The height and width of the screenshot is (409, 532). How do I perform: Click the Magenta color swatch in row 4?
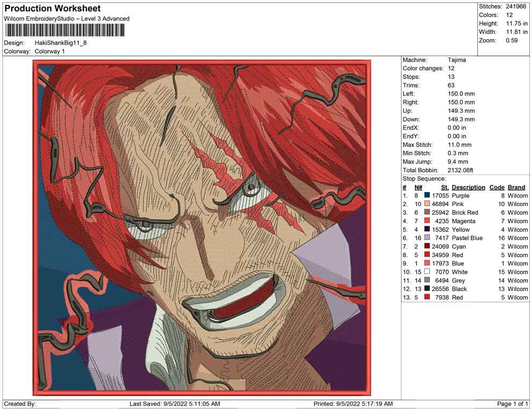tap(427, 221)
